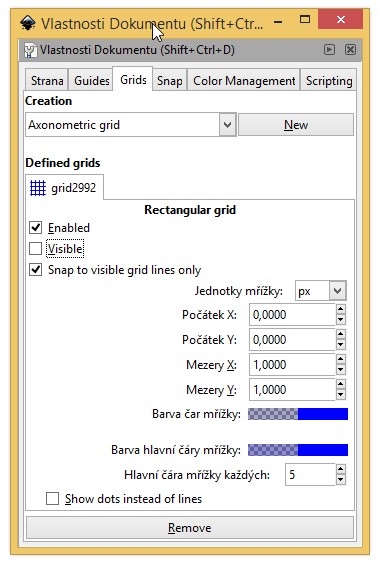Decrease Mezery Y with down arrow

341,395
